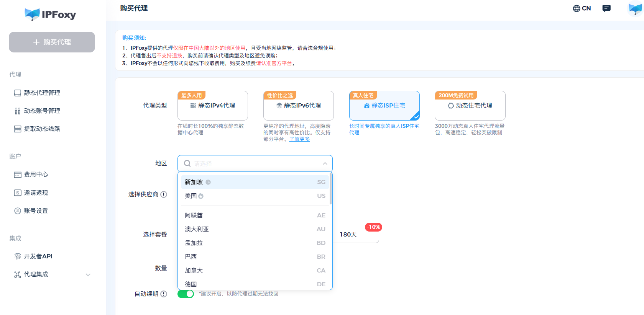The image size is (644, 315).
Task: Click the 购买须知 heading
Action: [x=134, y=38]
